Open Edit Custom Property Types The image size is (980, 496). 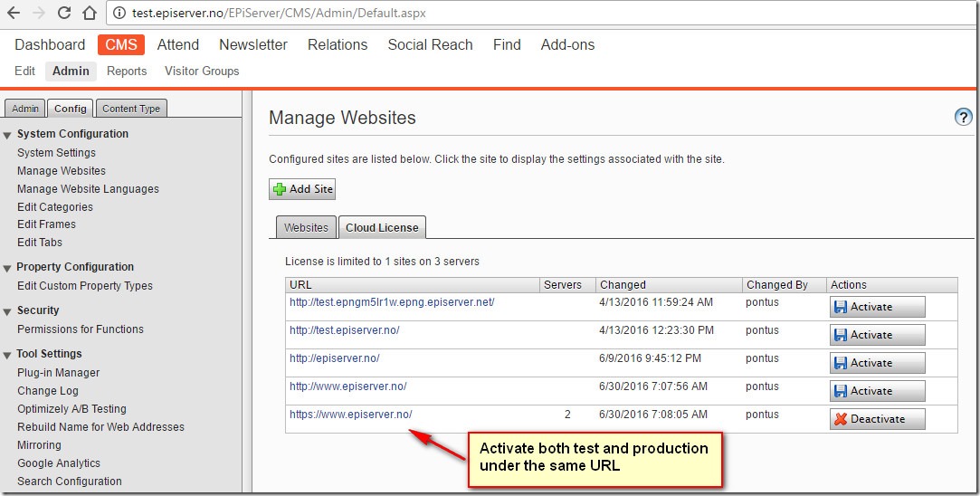85,286
